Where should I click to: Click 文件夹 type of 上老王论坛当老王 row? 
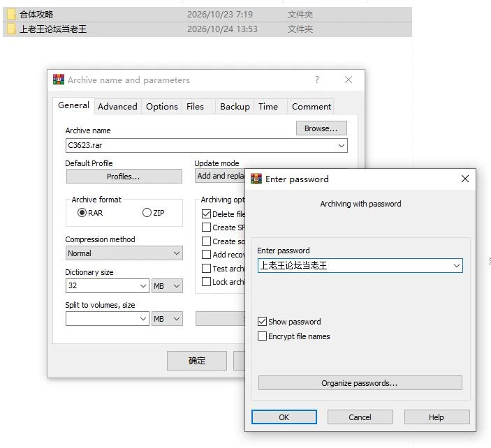pyautogui.click(x=300, y=29)
